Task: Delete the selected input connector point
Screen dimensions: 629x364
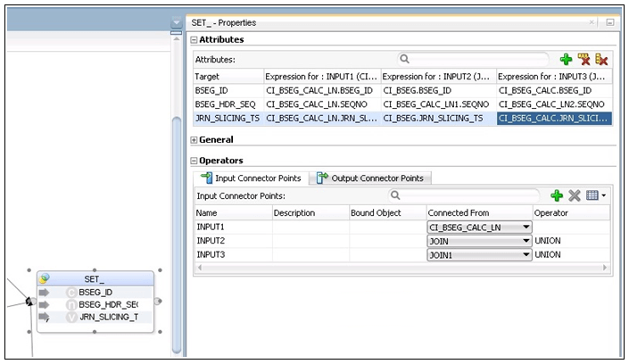Action: [574, 195]
